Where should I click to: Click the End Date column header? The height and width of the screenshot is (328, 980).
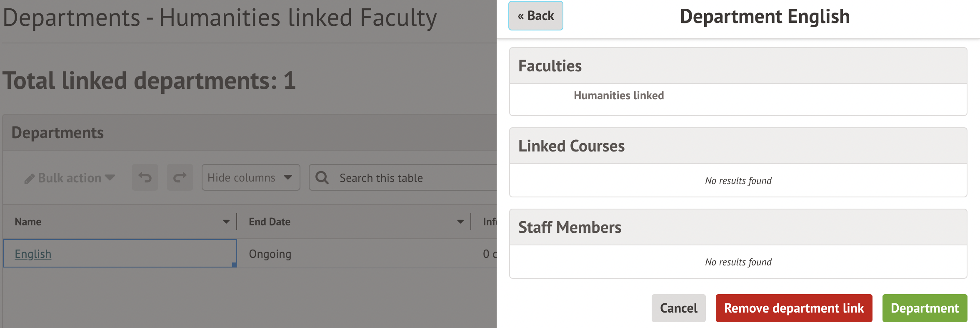[x=270, y=222]
